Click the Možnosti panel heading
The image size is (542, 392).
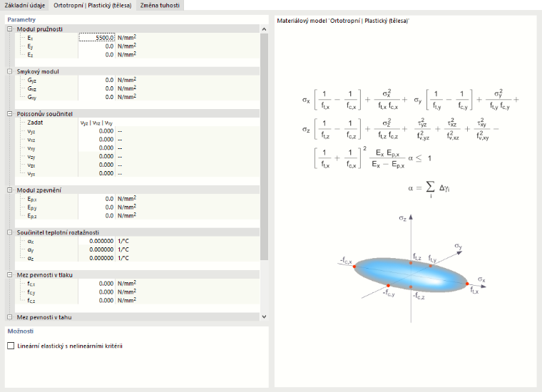(21, 331)
